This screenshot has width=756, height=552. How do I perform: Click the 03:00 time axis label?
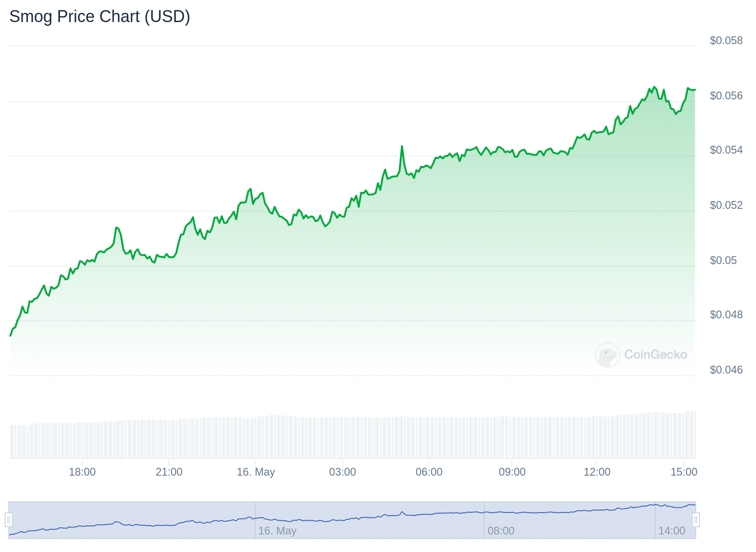tap(343, 472)
